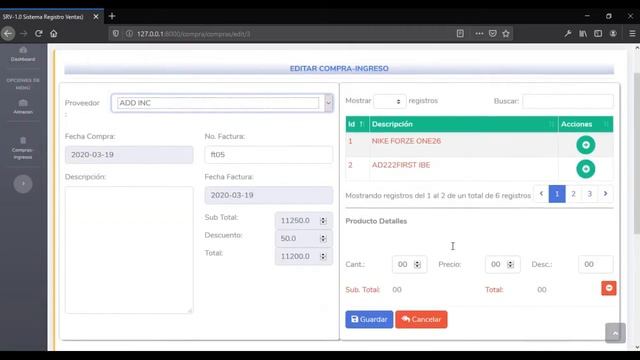Click inside the Descripción textarea

[129, 250]
